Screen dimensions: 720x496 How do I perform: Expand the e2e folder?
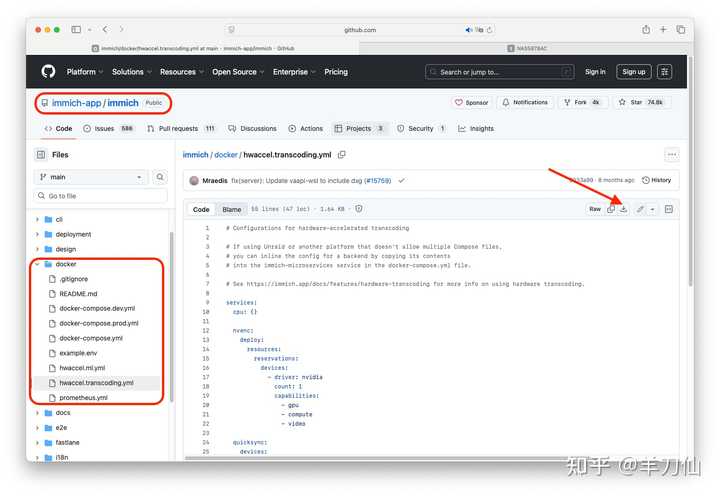pos(37,428)
